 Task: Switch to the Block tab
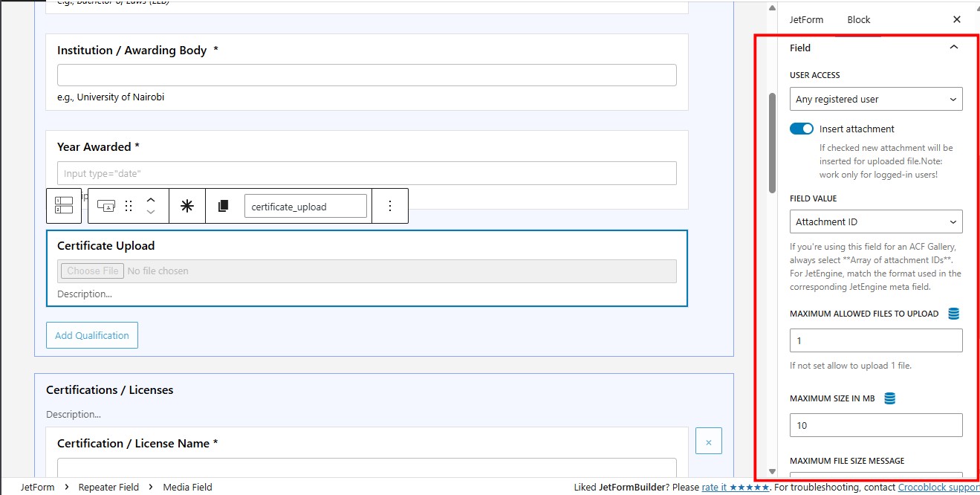[x=859, y=19]
